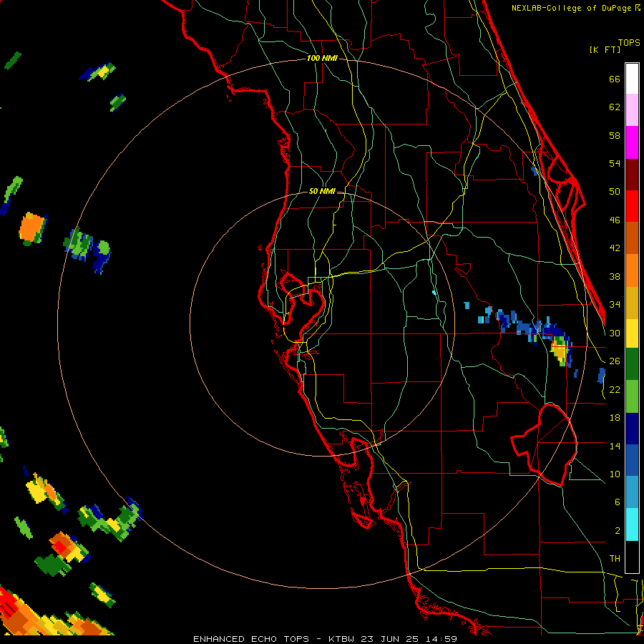Select the black TH threshold legend swatch

pyautogui.click(x=632, y=557)
